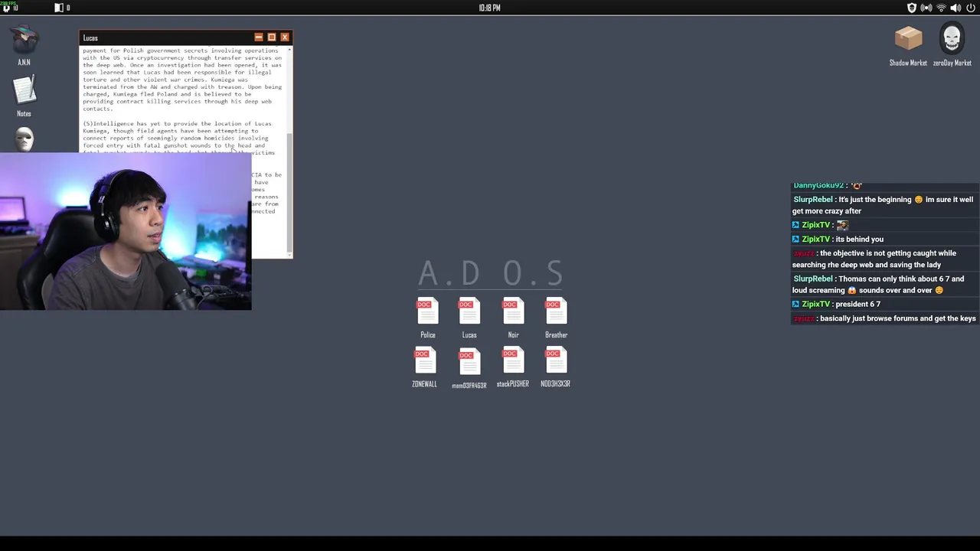Close the Lucas document window
Screen dimensions: 980x551
tap(284, 37)
